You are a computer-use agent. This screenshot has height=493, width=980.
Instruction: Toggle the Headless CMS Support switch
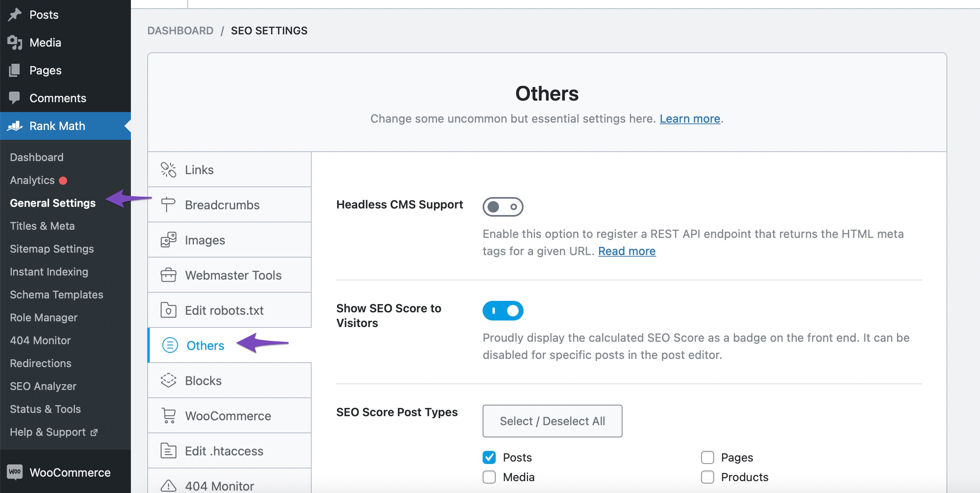coord(503,206)
